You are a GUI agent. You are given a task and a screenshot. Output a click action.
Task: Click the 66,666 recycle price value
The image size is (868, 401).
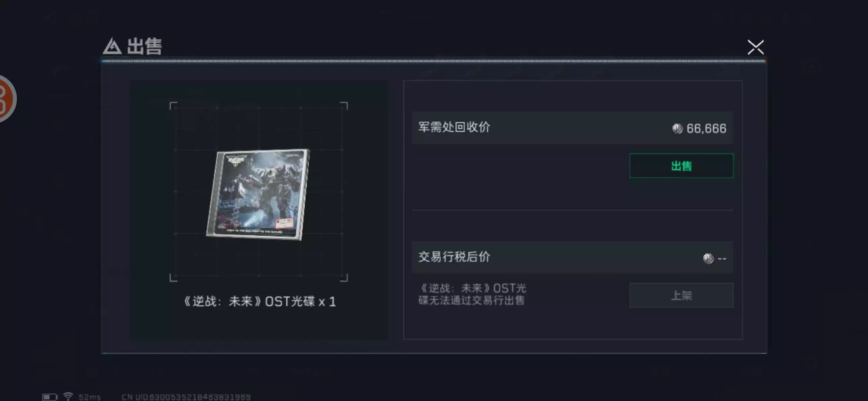[706, 128]
